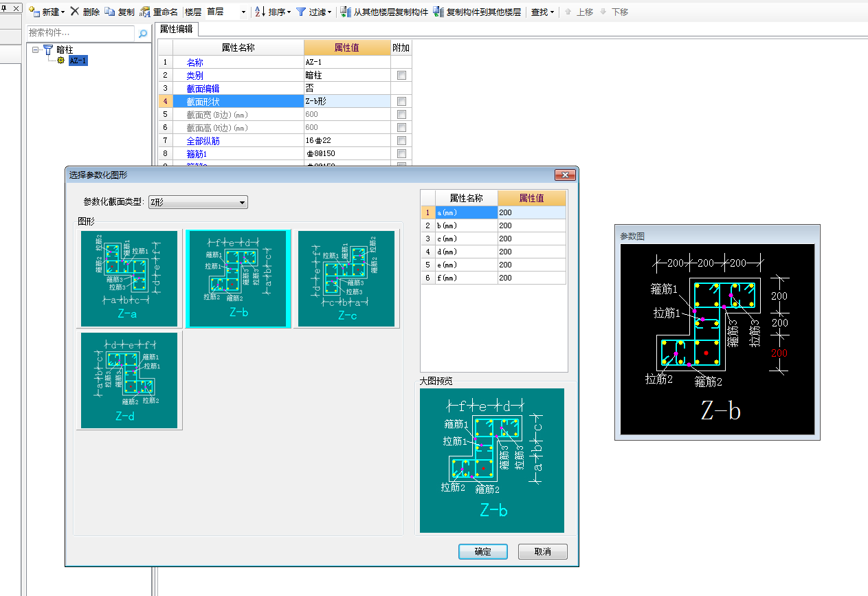Click the 排序 sort A-Z icon
The width and height of the screenshot is (868, 596).
[260, 12]
